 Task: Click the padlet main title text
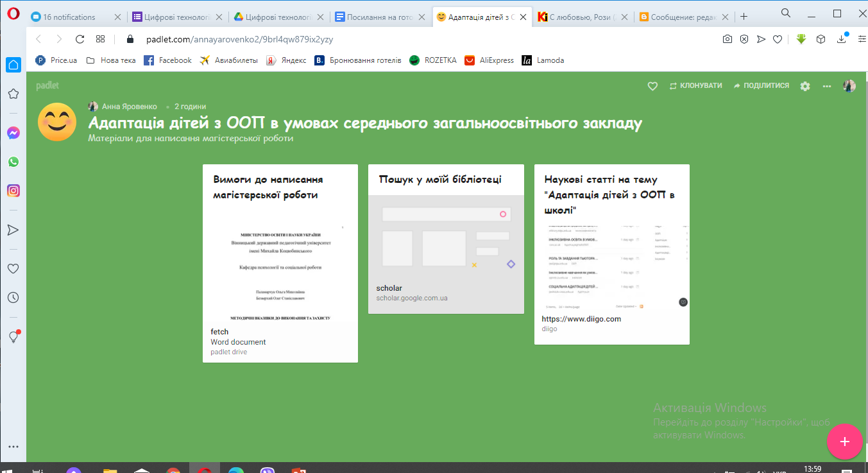[365, 123]
